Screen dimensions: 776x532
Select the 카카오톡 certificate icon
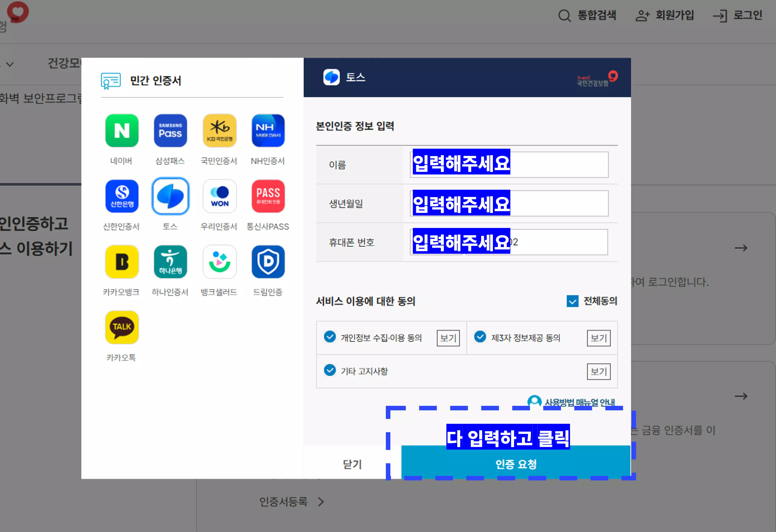pyautogui.click(x=121, y=328)
